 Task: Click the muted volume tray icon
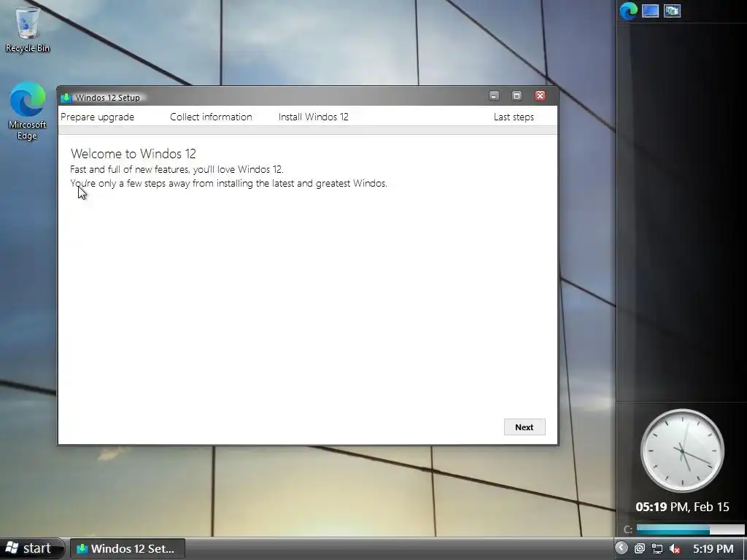point(675,548)
